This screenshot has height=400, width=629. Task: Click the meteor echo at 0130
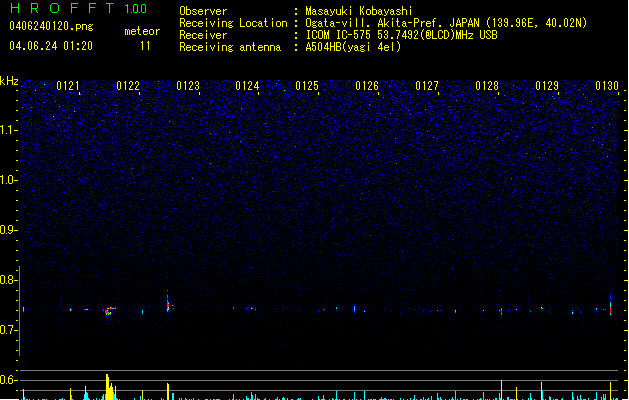(611, 306)
